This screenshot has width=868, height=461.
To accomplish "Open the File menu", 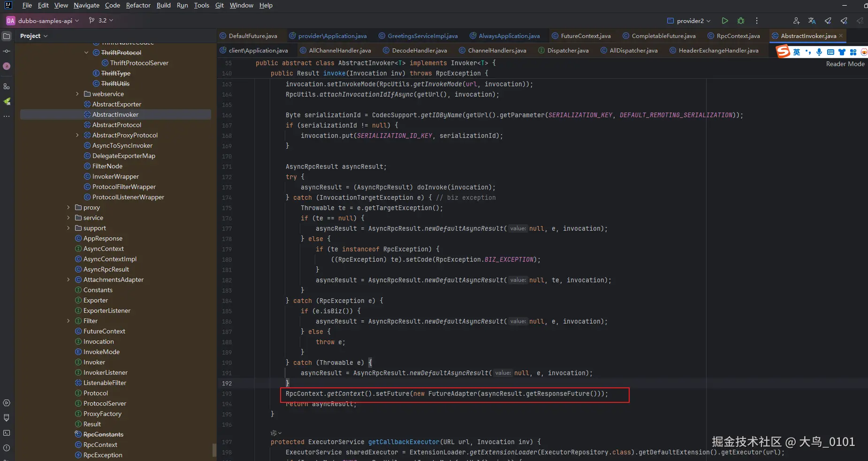I will click(27, 5).
